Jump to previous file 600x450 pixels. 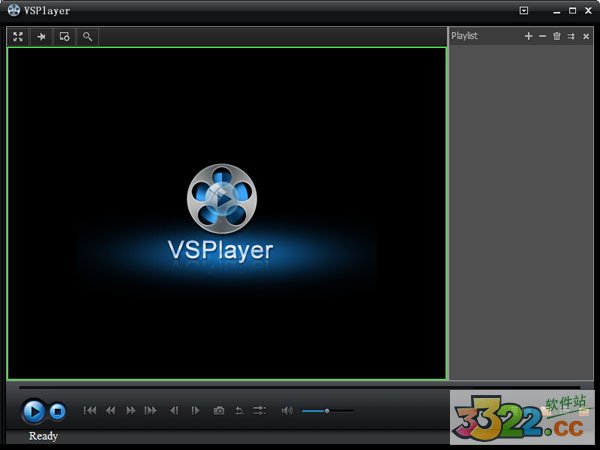tap(90, 411)
